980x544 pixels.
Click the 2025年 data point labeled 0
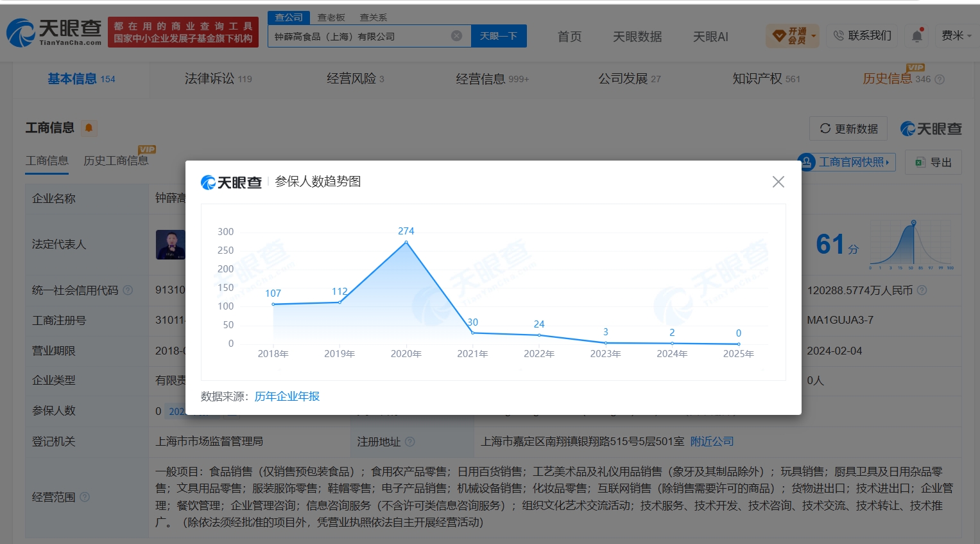[x=739, y=344]
